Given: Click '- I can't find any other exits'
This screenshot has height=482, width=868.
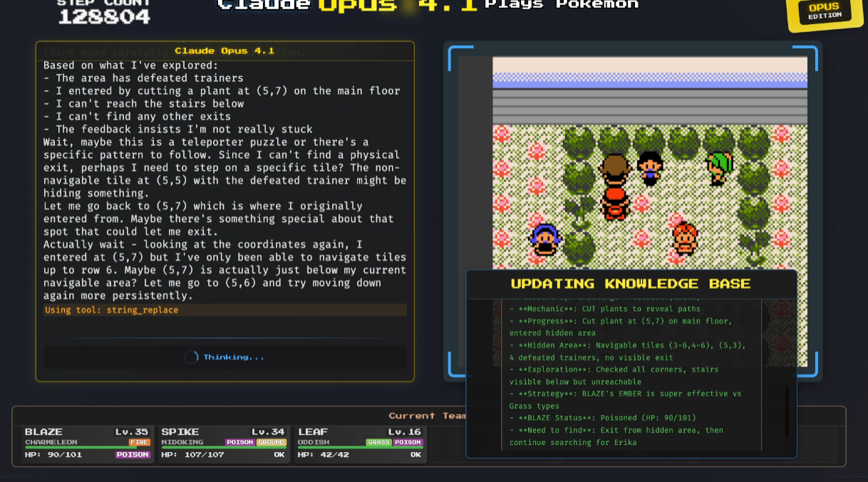Looking at the screenshot, I should (x=138, y=117).
